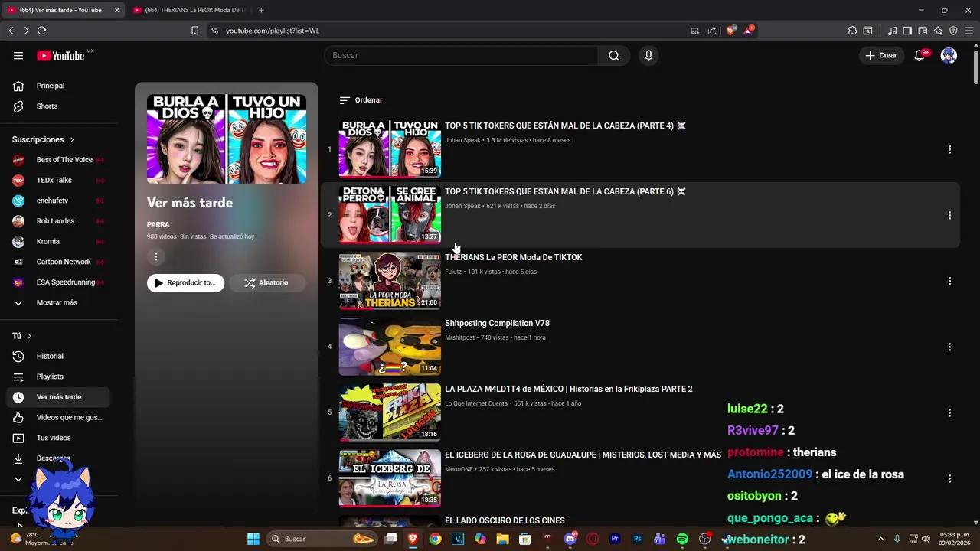Open Brave Shields lion icon
Viewport: 980px width, 551px height.
(730, 31)
